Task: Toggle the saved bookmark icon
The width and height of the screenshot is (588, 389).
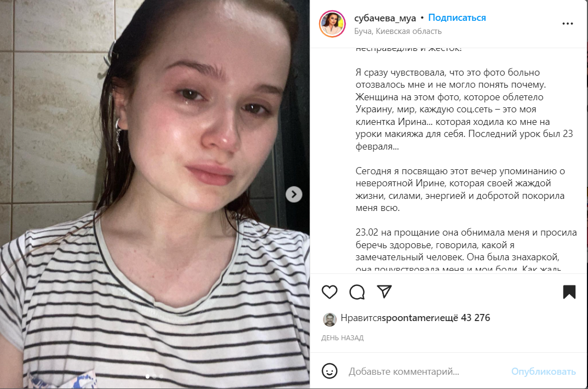Action: click(x=569, y=292)
